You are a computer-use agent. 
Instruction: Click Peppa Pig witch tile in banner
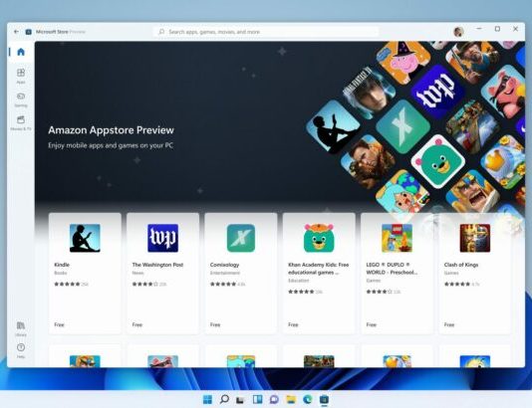point(403,62)
